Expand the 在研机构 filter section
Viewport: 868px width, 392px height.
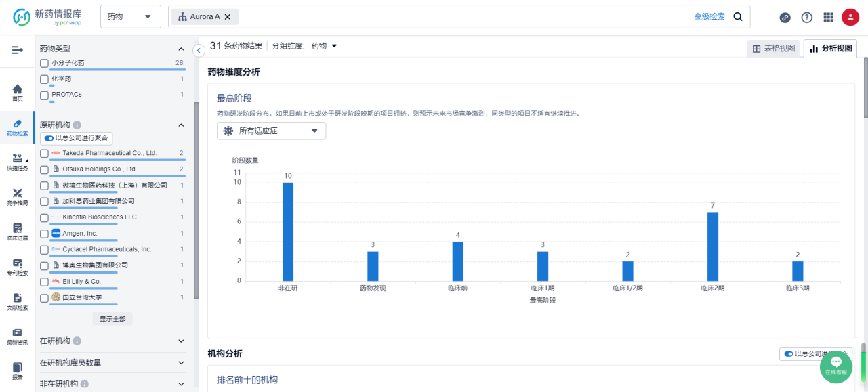click(181, 341)
